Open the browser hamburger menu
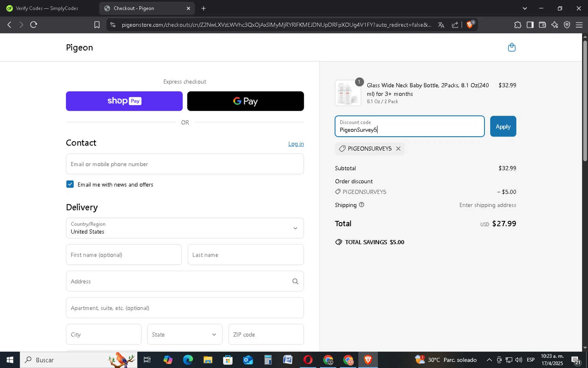Screen dimensions: 588x368 [579, 25]
